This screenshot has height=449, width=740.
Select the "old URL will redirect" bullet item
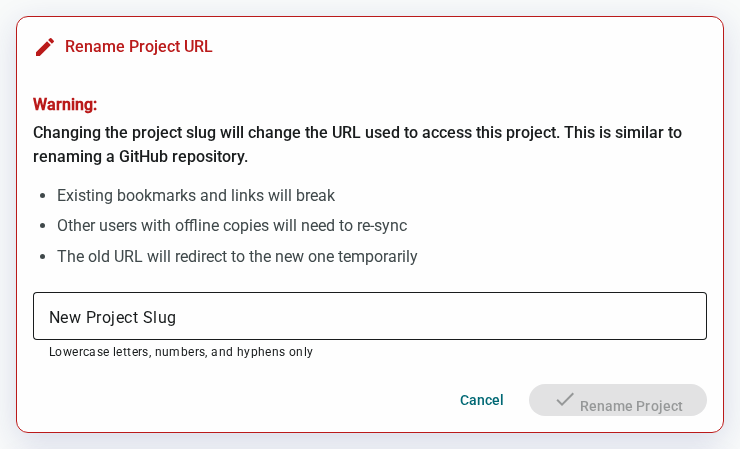point(237,256)
